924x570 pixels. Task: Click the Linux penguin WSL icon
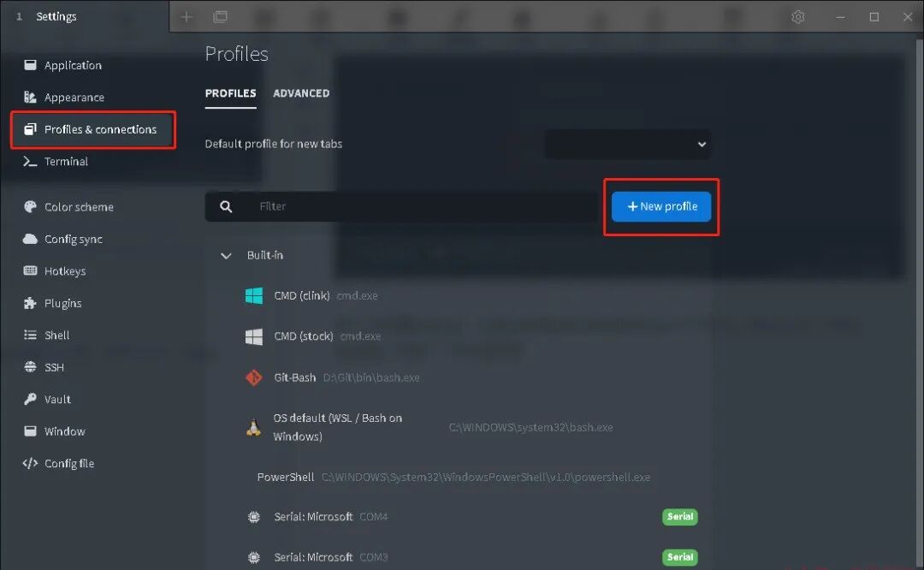tap(253, 427)
